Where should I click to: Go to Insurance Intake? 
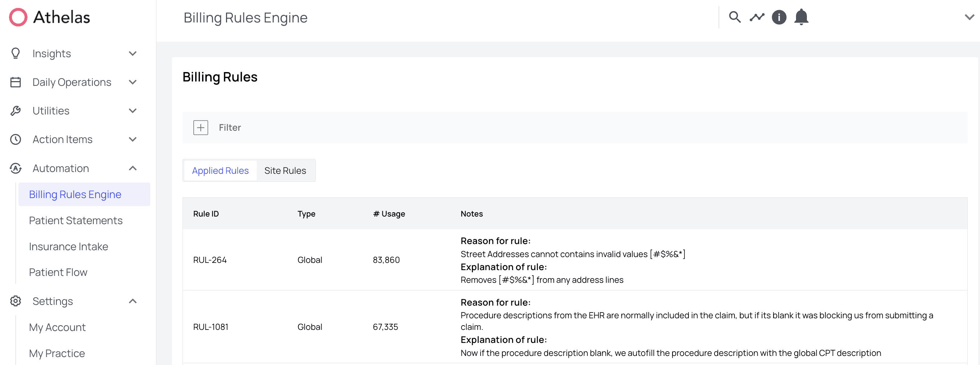(x=68, y=247)
